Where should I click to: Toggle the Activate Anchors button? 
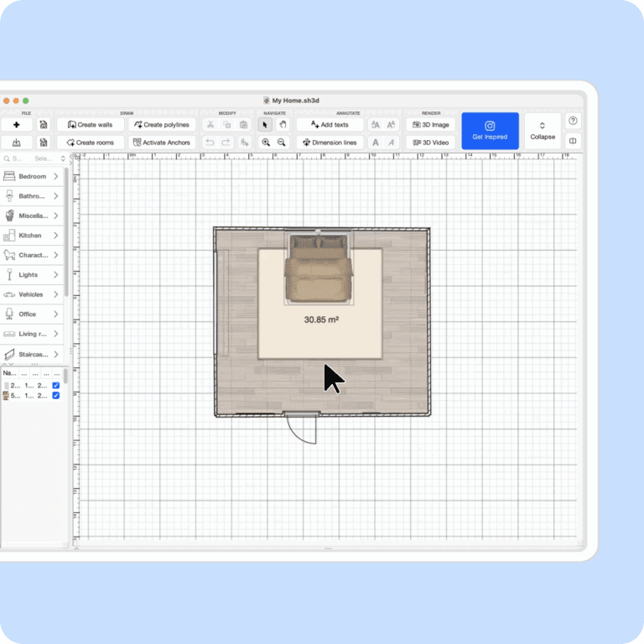(x=161, y=143)
